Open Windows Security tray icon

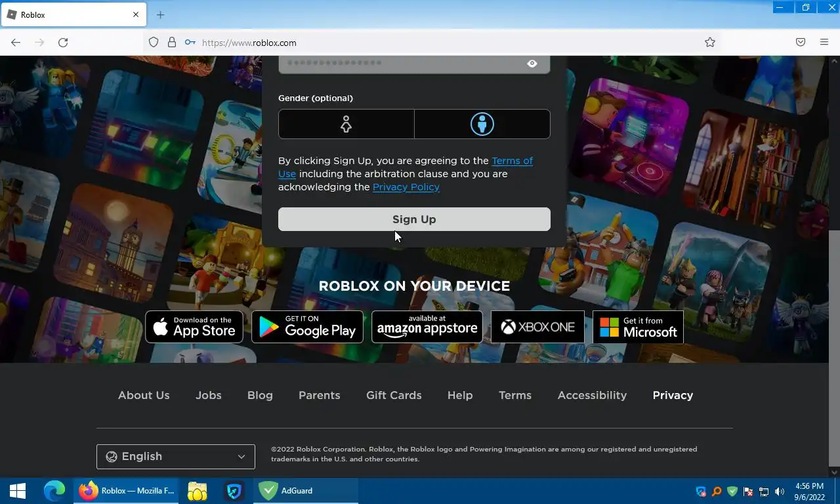[701, 492]
